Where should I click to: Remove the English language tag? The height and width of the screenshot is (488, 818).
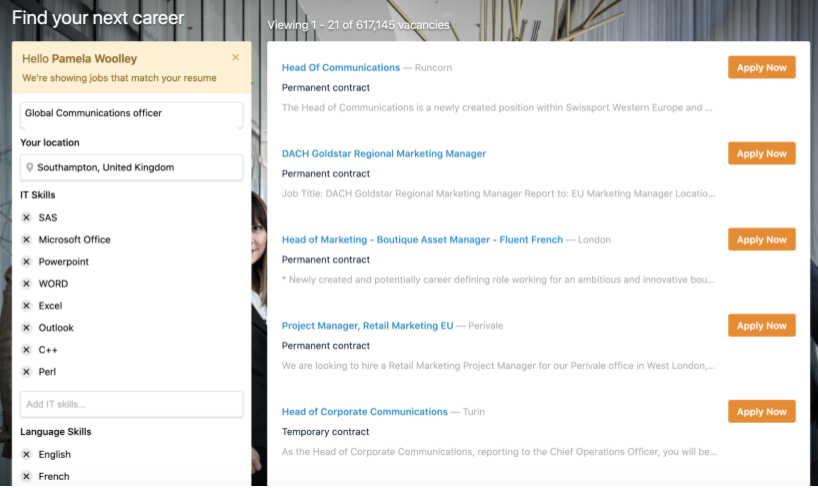pos(27,454)
